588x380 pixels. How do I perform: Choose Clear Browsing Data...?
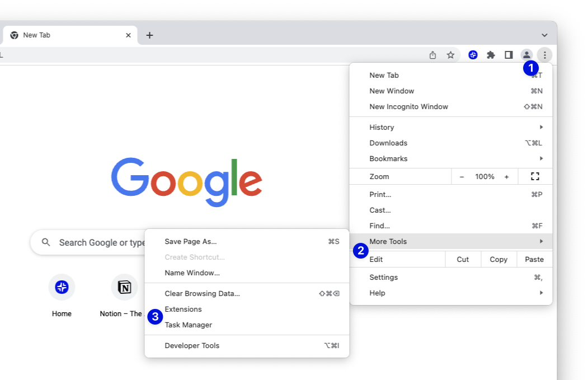[x=247, y=294]
